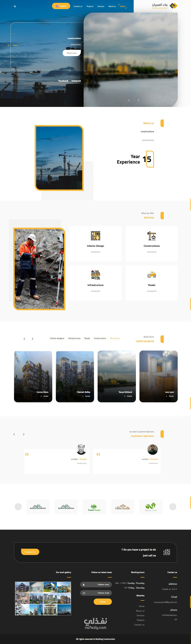Focus the Follower name input field
Viewport: 191px width, 644px height.
click(96, 585)
